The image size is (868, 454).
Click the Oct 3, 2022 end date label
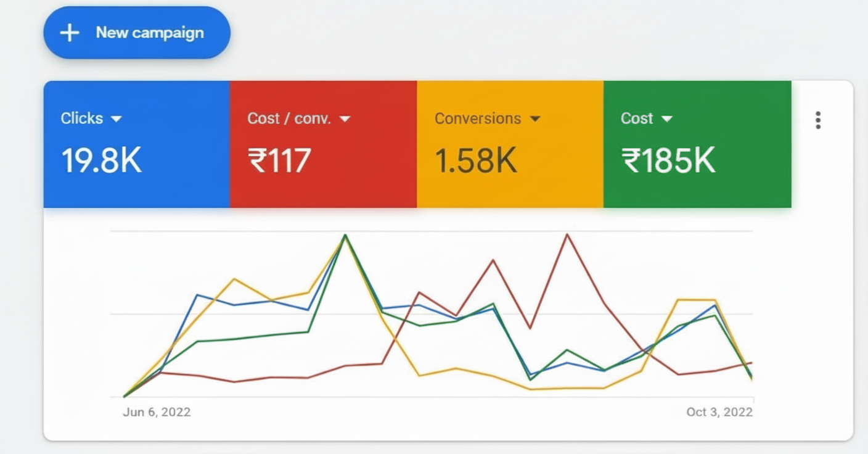719,412
